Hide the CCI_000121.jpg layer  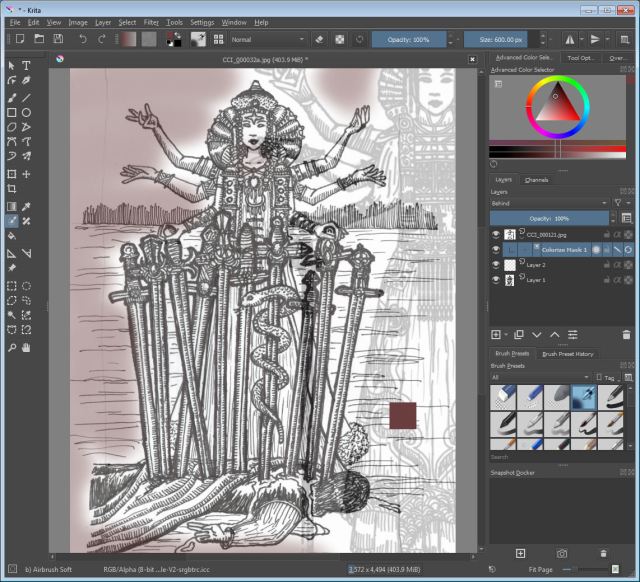coord(496,234)
